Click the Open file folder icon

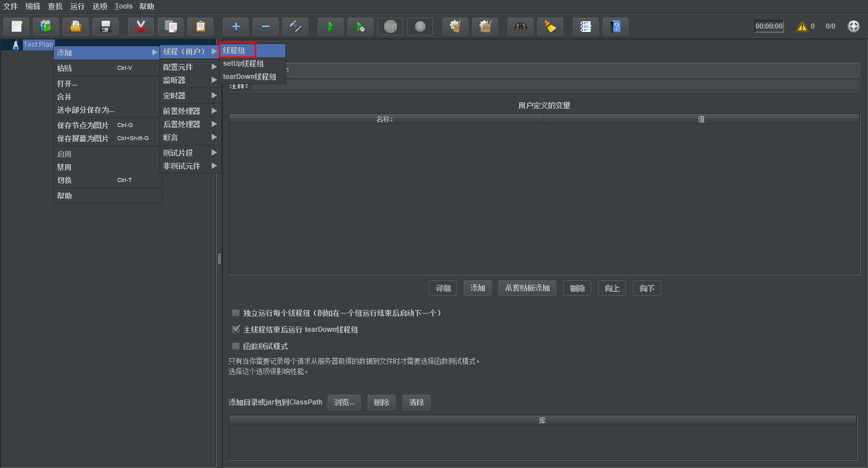pyautogui.click(x=75, y=26)
